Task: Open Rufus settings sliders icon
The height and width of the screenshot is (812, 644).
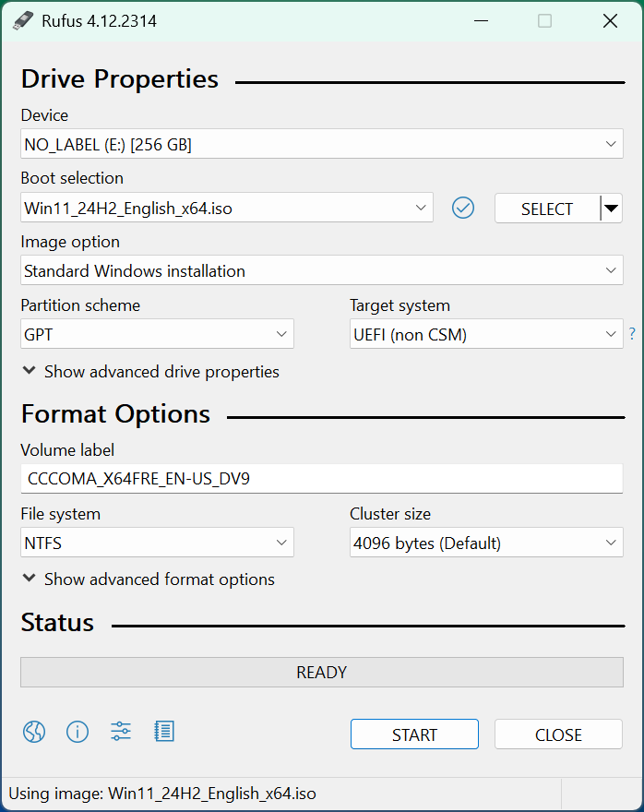Action: tap(121, 732)
